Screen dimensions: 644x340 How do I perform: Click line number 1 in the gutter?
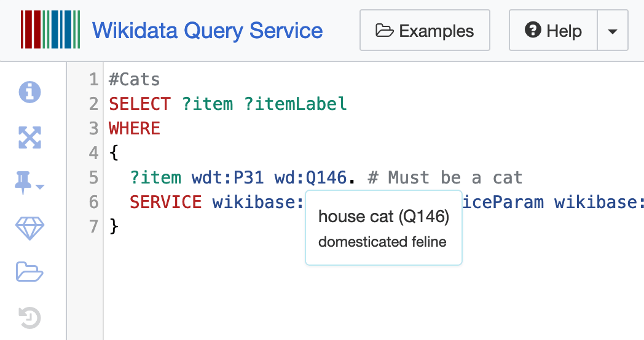pos(93,79)
